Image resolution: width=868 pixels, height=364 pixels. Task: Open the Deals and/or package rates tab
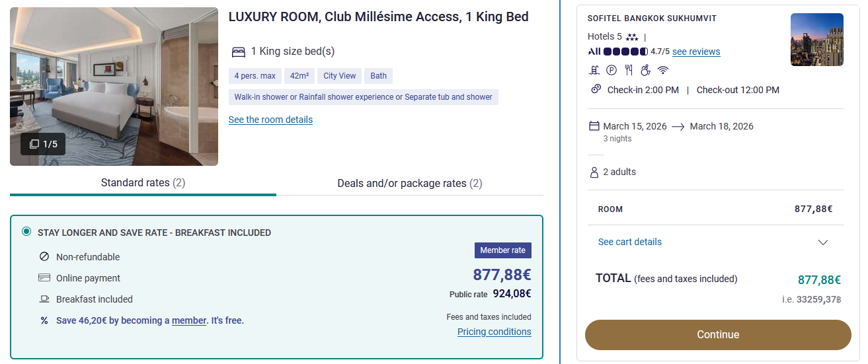click(409, 184)
